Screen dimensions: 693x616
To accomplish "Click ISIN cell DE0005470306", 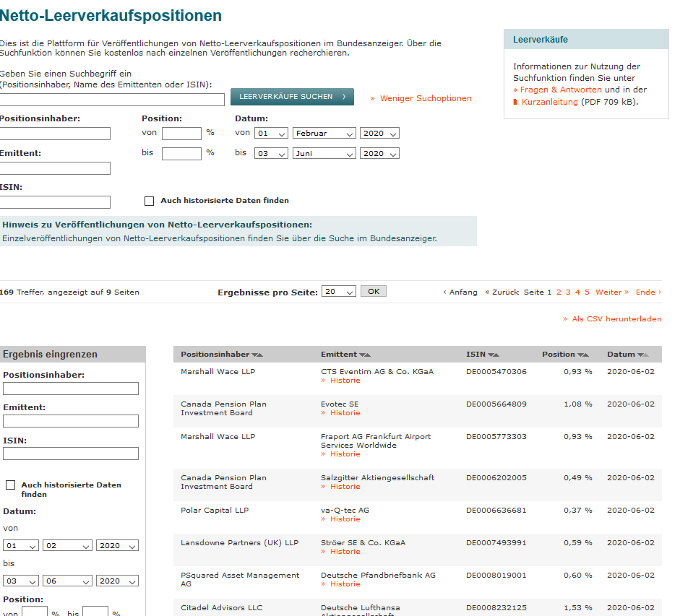I will point(496,372).
